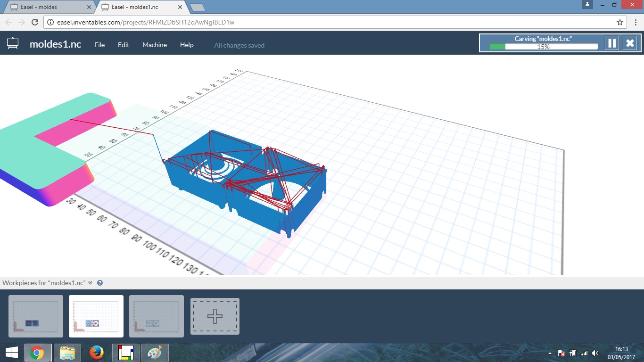Image resolution: width=644 pixels, height=362 pixels.
Task: Open the workpieces help question icon
Action: coord(100,283)
